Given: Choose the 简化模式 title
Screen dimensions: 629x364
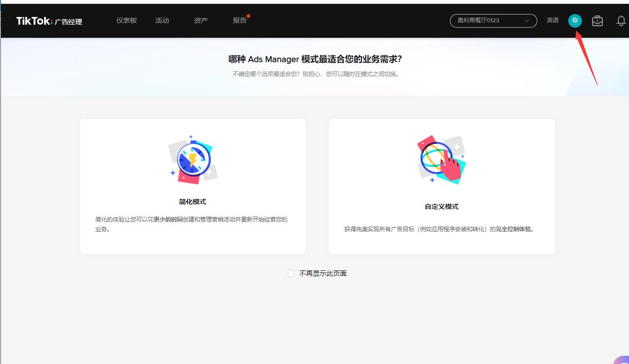Looking at the screenshot, I should click(193, 202).
